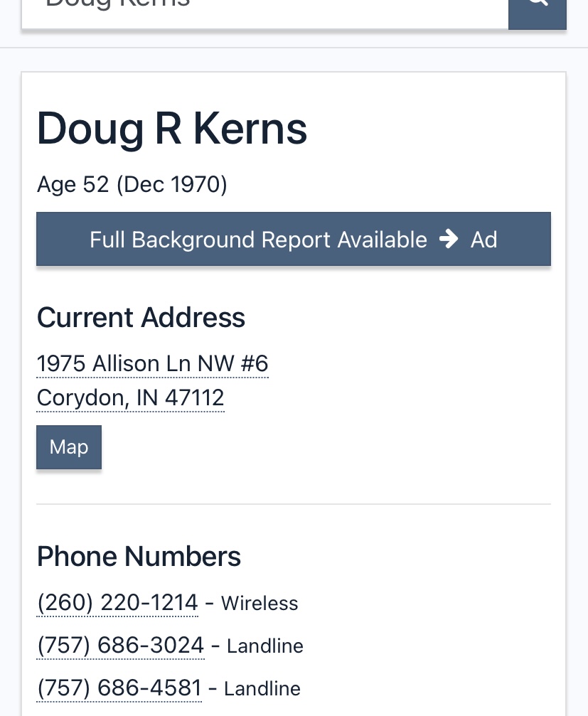The width and height of the screenshot is (588, 716).
Task: Click the Landline label beside 686-3024
Action: tap(265, 646)
